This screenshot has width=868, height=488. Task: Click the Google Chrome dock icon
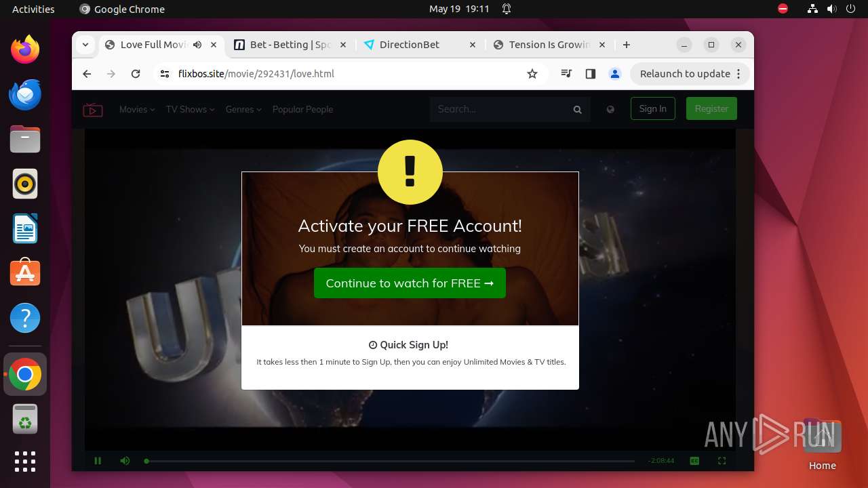coord(25,374)
